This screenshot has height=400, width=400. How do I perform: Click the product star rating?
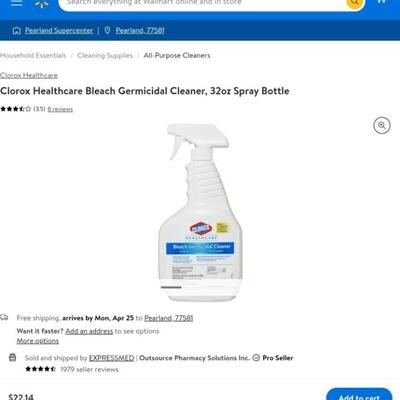tap(16, 109)
